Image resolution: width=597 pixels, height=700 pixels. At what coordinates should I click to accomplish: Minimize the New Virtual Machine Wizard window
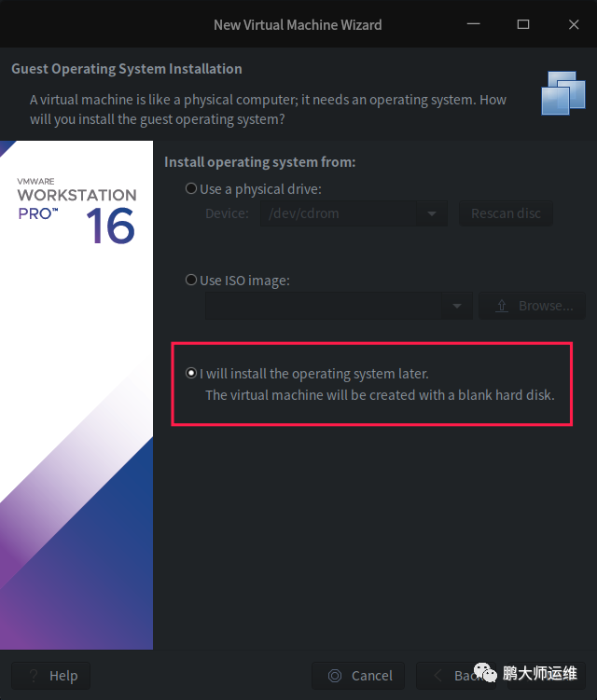474,24
